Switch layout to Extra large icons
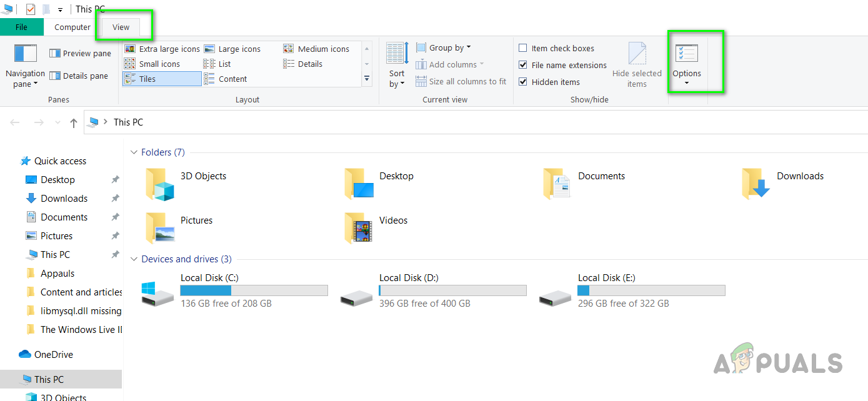Screen dimensions: 868x401 (x=162, y=49)
